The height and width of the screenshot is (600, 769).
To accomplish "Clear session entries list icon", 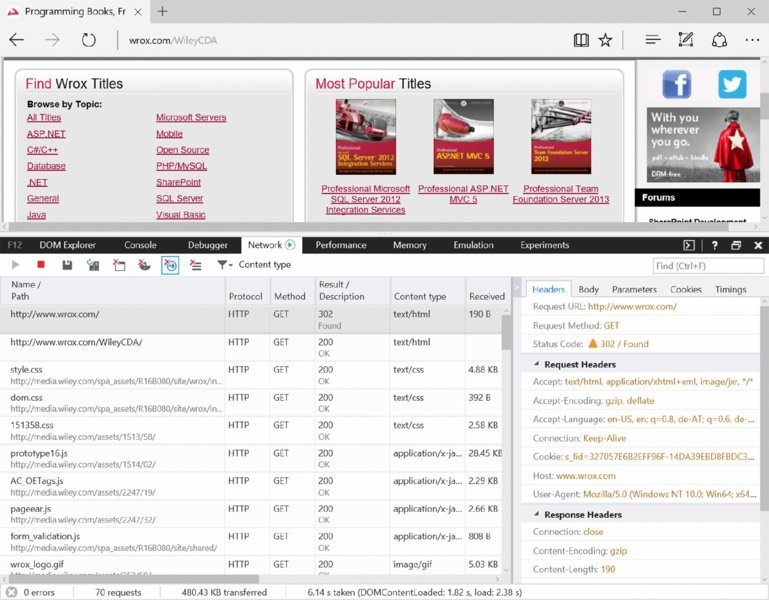I will click(196, 265).
